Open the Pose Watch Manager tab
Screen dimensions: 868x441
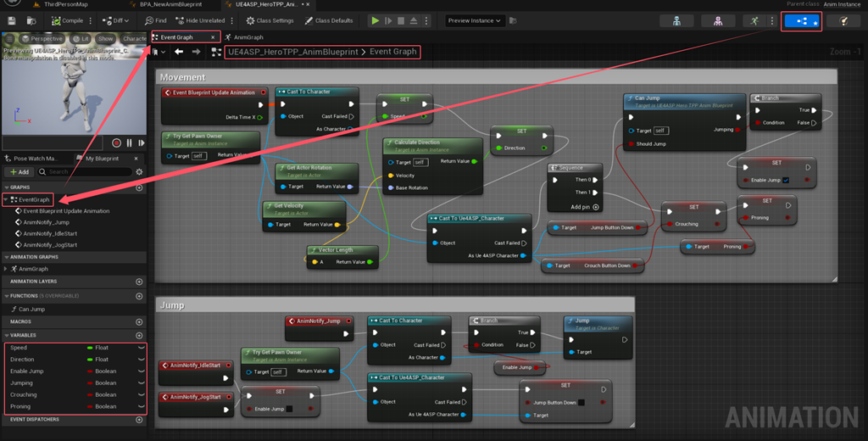click(x=31, y=159)
